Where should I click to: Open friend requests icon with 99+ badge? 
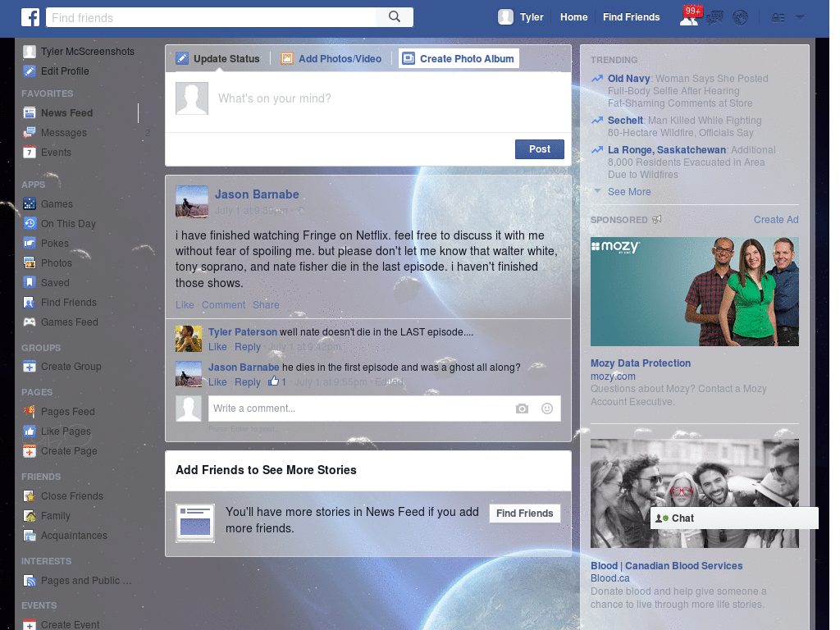690,17
